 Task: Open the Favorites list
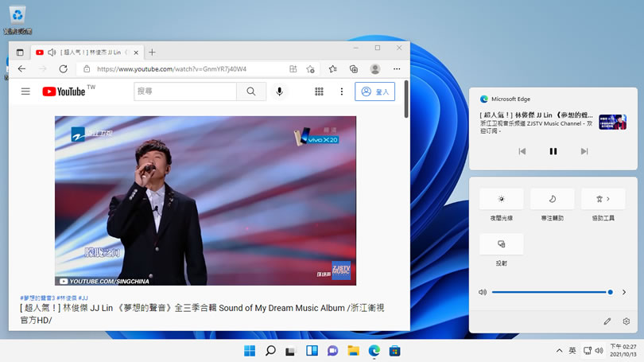tap(332, 69)
